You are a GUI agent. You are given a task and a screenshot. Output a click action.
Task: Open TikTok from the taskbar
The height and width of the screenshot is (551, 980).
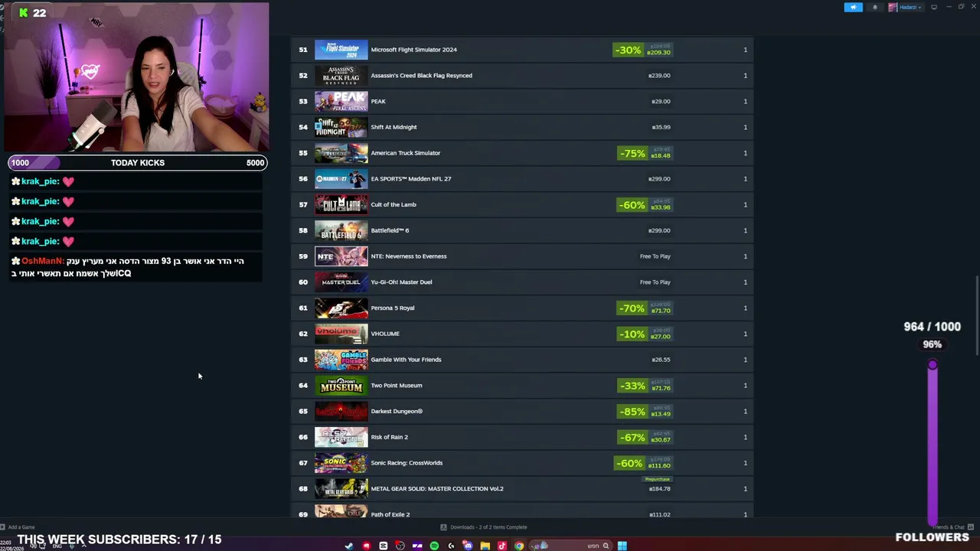(502, 546)
